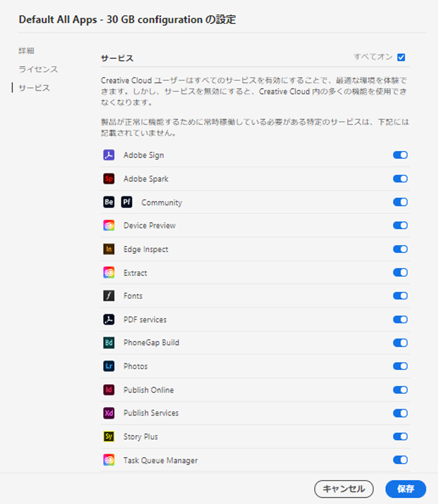Switch off Device Preview service
This screenshot has width=438, height=504.
pos(400,226)
